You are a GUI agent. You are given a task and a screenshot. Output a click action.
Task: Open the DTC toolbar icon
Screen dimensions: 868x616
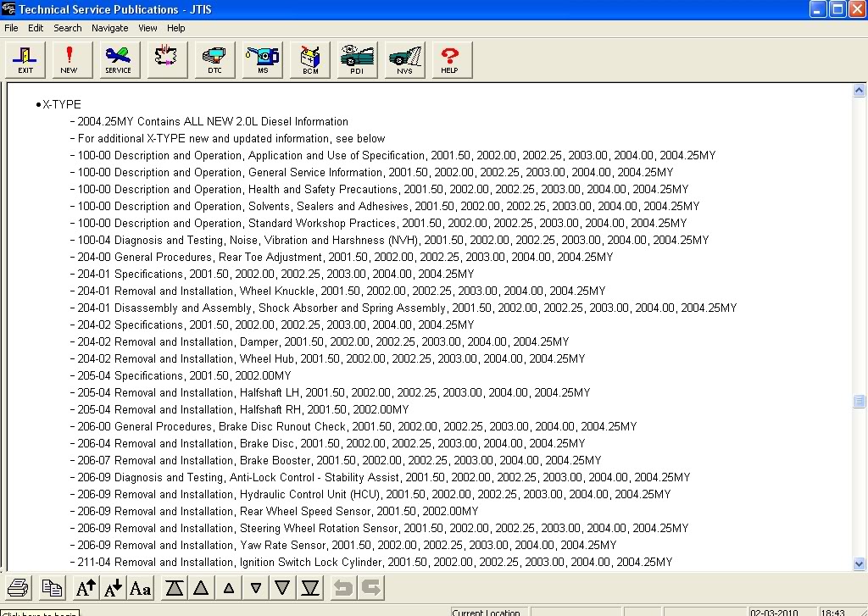point(214,60)
